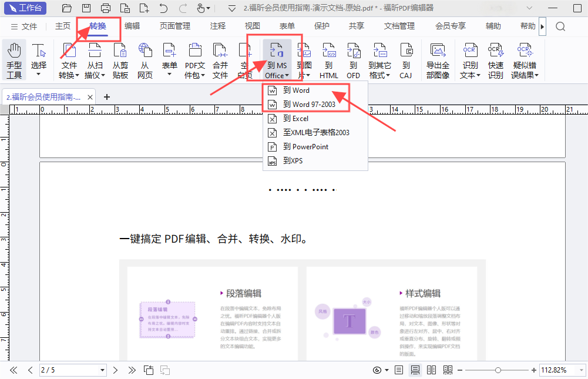Choose 到 Excel from the menu

coord(295,119)
